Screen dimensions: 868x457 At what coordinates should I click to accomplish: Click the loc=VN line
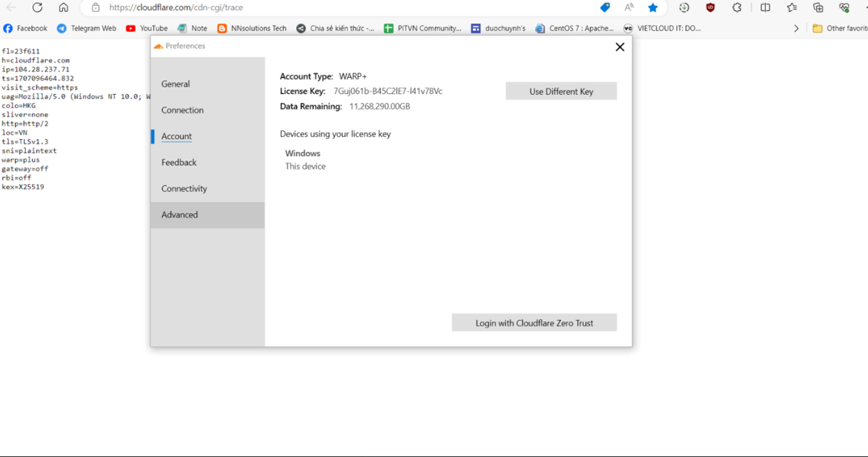14,133
